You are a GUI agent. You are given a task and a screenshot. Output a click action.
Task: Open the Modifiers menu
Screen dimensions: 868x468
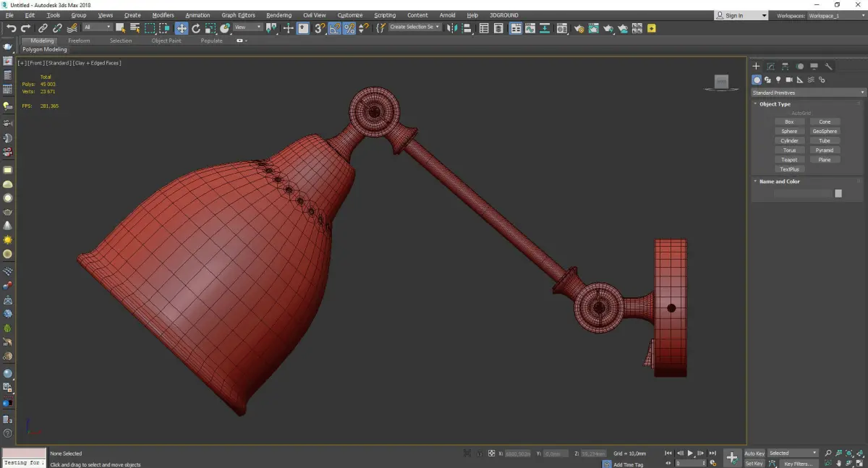coord(163,15)
